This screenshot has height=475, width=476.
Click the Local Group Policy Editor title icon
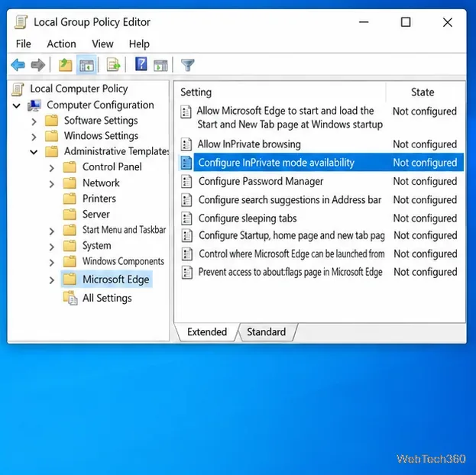(21, 22)
